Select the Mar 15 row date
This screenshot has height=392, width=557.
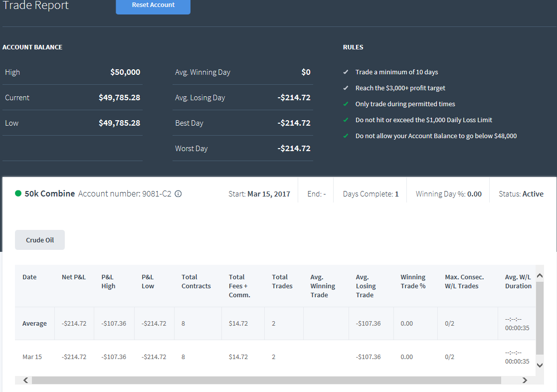coord(32,357)
